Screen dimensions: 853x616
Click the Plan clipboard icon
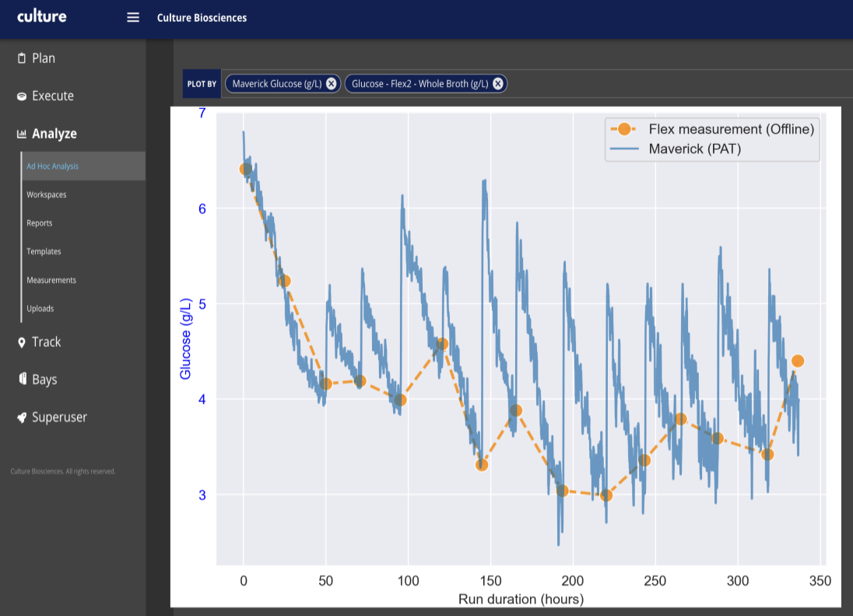coord(22,58)
